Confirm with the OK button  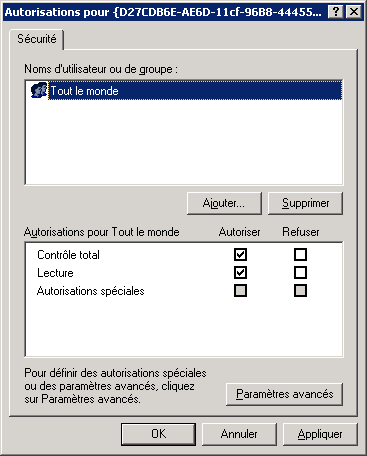coord(158,434)
